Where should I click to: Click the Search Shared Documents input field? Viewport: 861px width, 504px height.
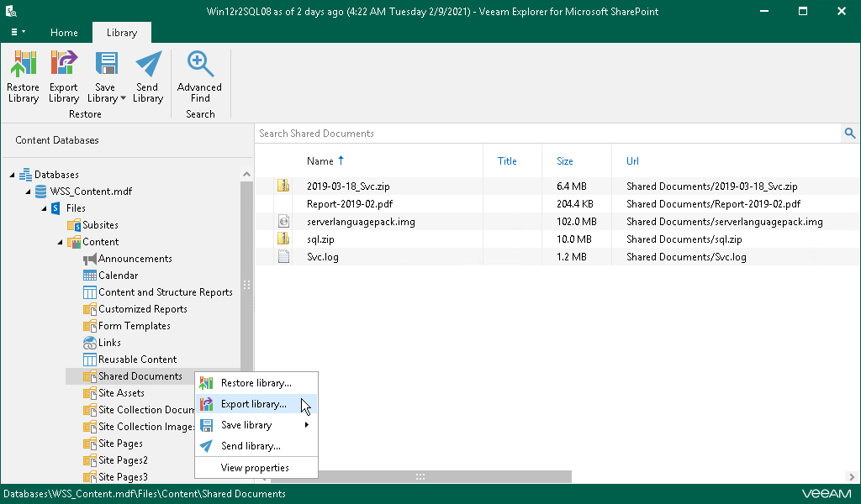point(548,134)
